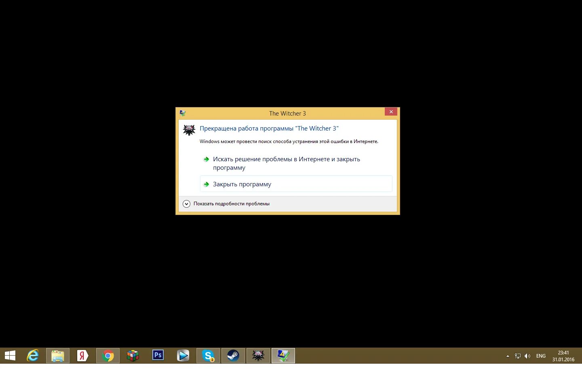Click the Witcher wolf icon in dialog
The height and width of the screenshot is (392, 582).
click(x=189, y=130)
